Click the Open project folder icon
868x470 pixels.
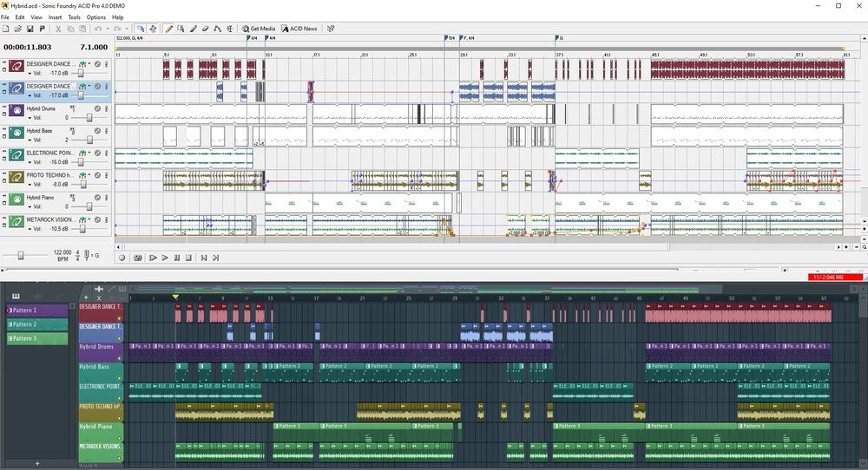[x=17, y=29]
